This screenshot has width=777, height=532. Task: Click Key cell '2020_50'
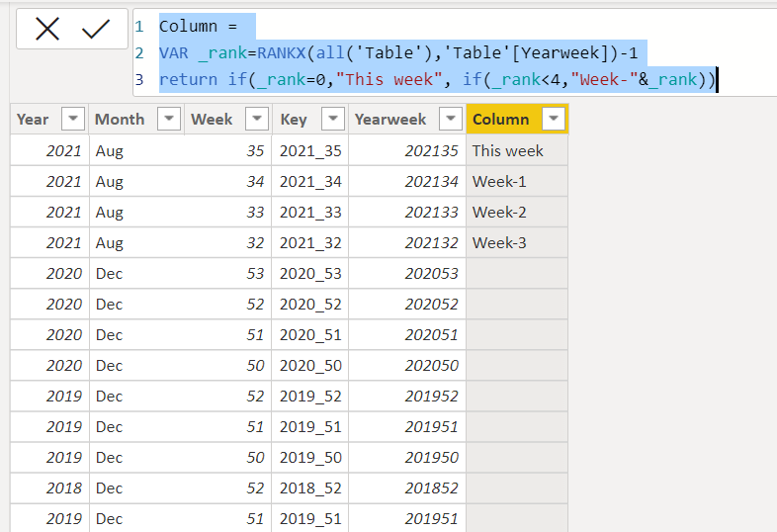(x=310, y=366)
